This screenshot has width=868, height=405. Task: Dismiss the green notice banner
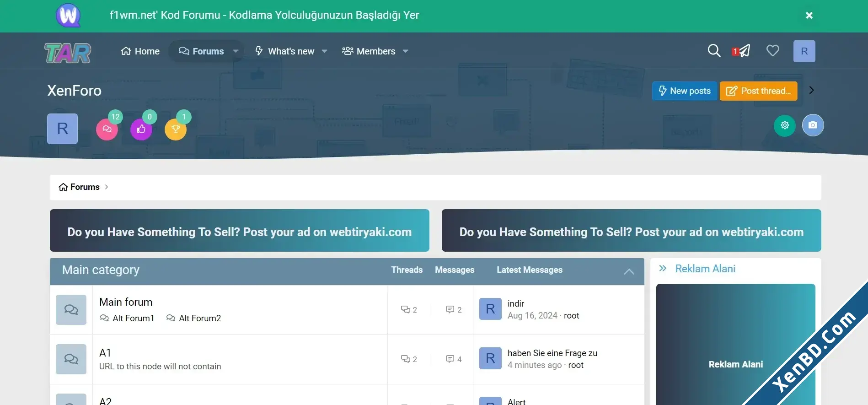809,16
